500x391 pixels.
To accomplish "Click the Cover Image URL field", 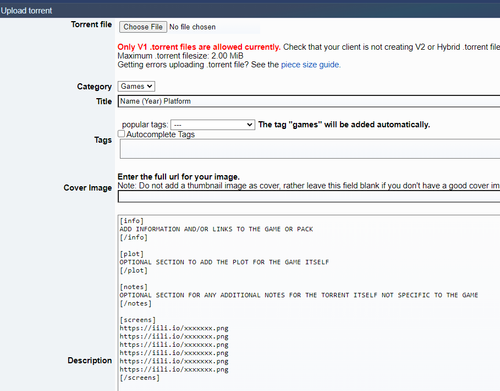I will (x=309, y=197).
